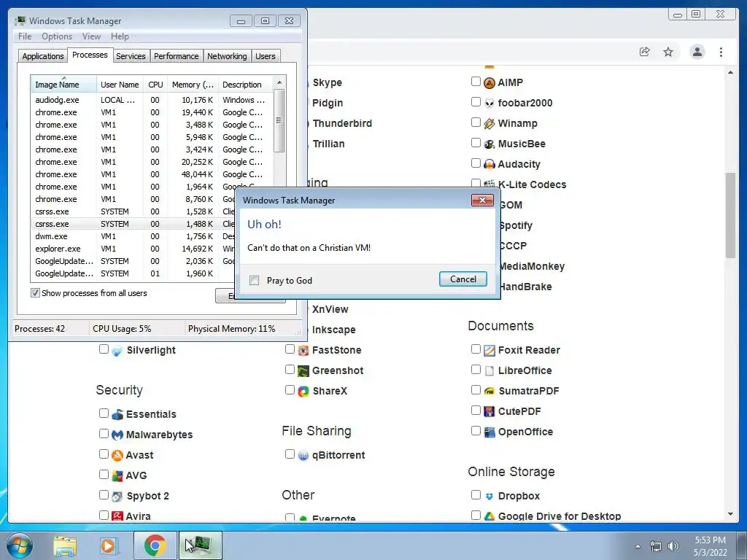This screenshot has height=560, width=747.
Task: Open Chrome three-dot menu
Action: click(721, 52)
